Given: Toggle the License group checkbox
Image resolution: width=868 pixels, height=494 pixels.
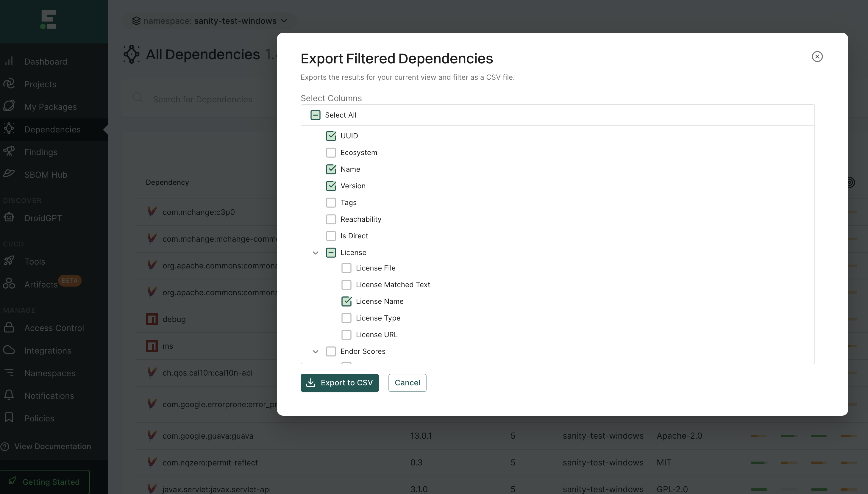Looking at the screenshot, I should [x=331, y=252].
